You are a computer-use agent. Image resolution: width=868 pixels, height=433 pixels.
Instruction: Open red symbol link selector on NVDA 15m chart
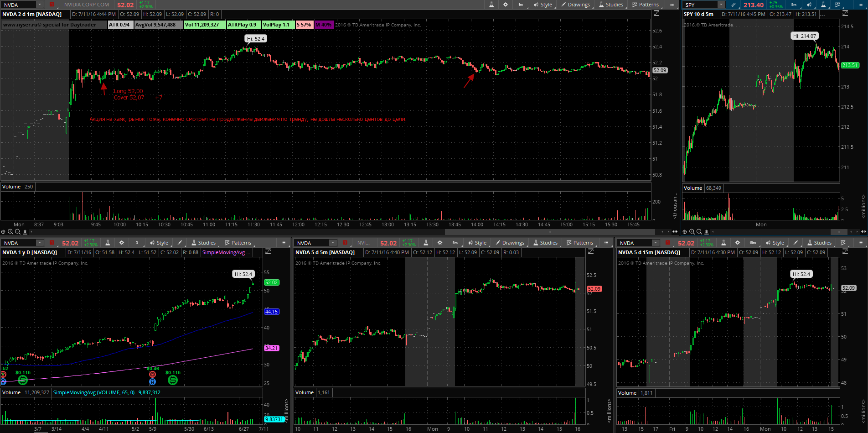(667, 243)
